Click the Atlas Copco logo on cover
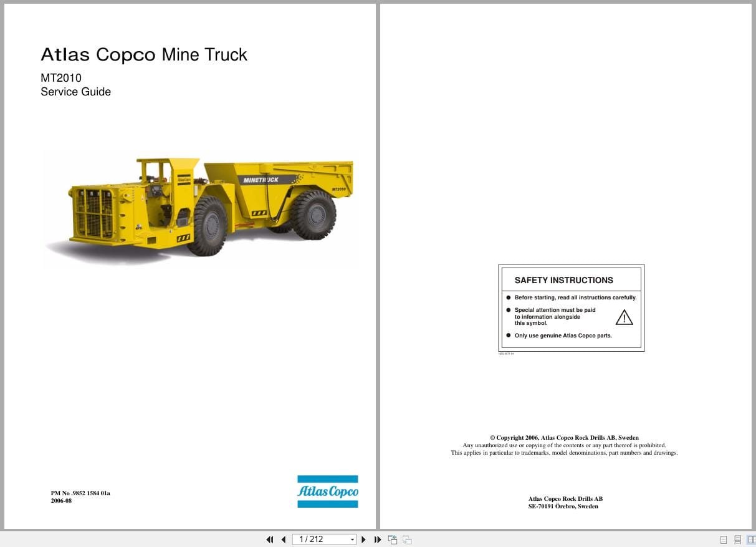756x547 pixels. (328, 491)
